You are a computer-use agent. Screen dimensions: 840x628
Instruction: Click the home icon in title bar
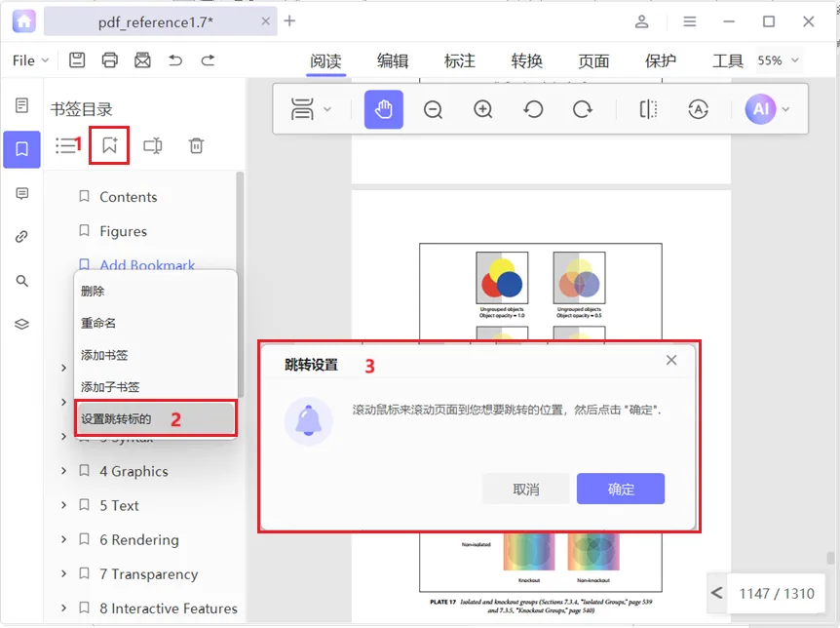pyautogui.click(x=23, y=21)
